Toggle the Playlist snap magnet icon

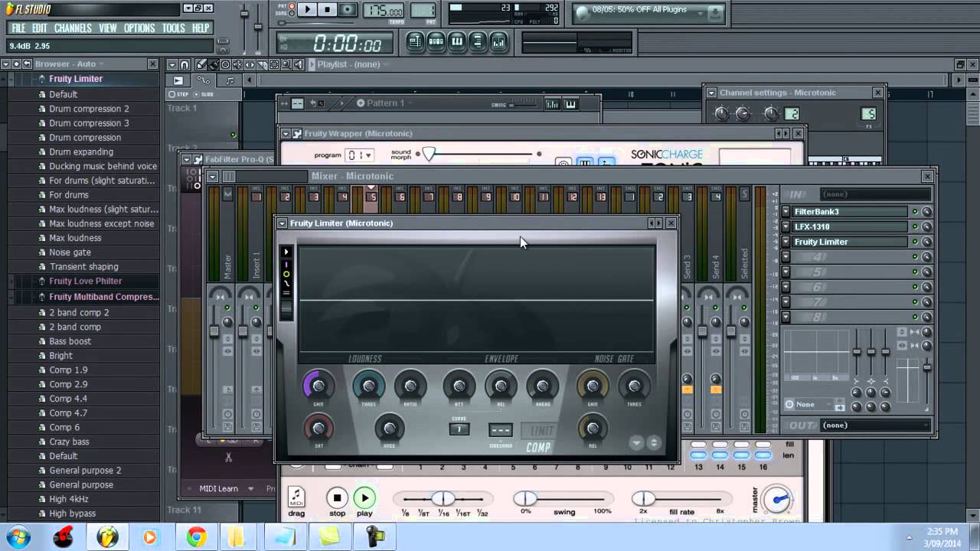(185, 64)
